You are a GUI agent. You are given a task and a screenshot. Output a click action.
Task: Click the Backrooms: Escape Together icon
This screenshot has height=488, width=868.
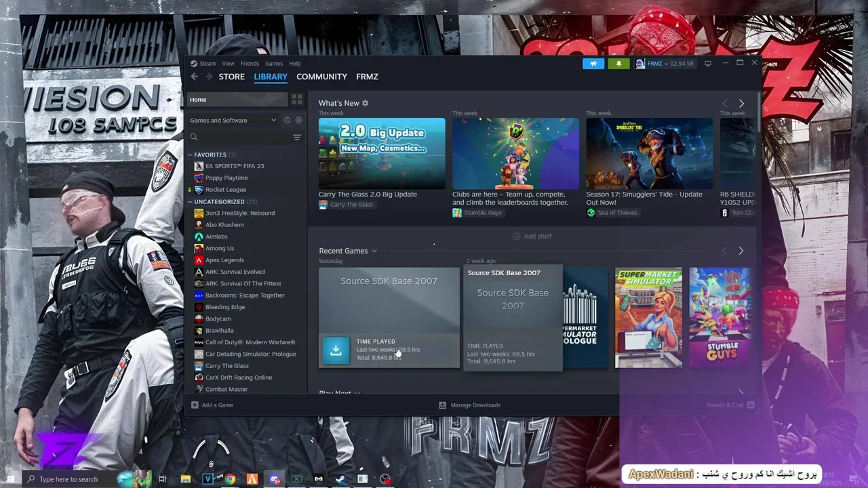(x=199, y=296)
